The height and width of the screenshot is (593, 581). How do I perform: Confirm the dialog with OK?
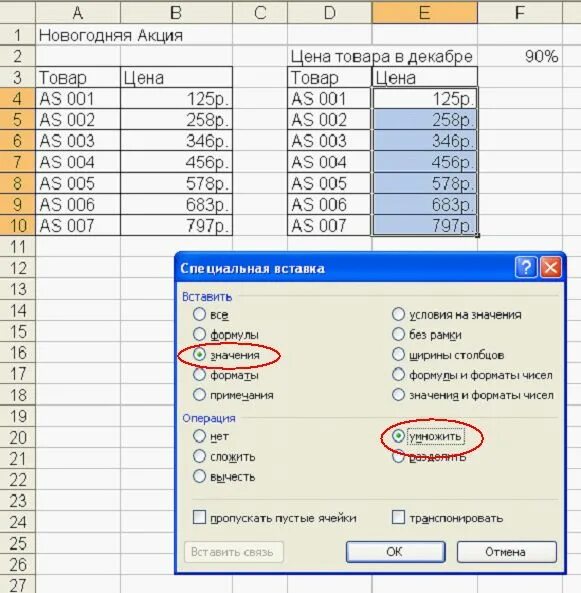tap(395, 552)
